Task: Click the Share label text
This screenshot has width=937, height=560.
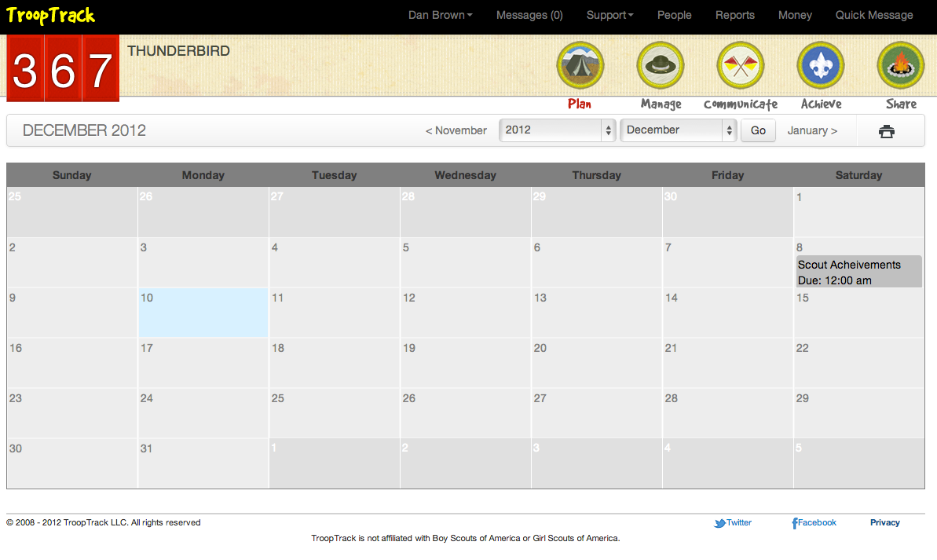Action: [x=901, y=104]
